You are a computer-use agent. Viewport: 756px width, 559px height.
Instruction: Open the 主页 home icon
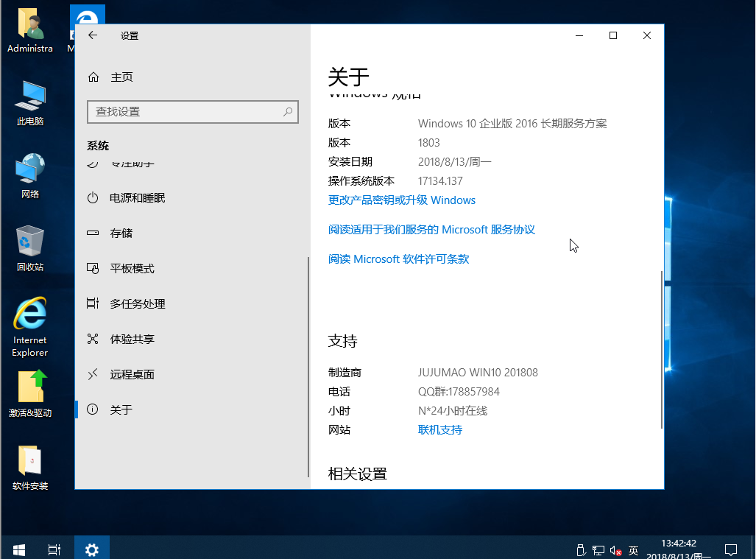[x=93, y=77]
